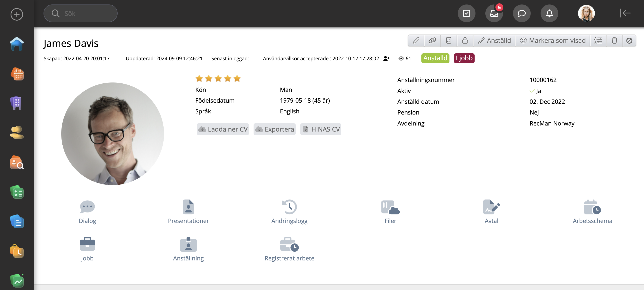Open the notifications bell
This screenshot has height=290, width=644.
(549, 13)
